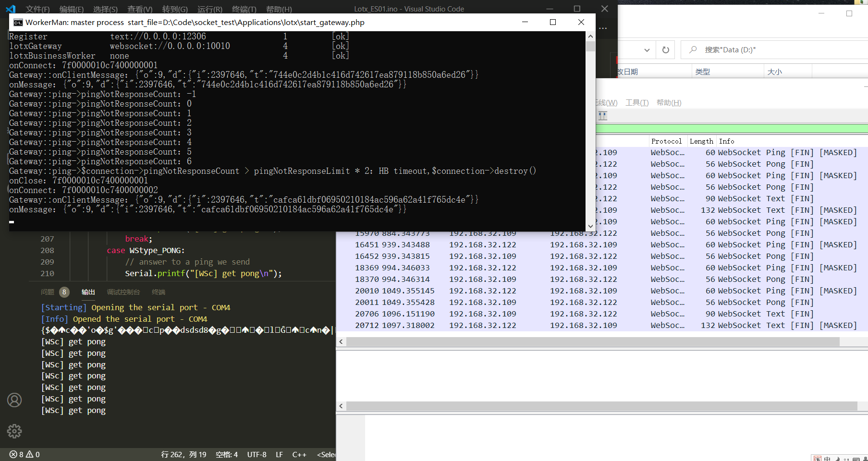
Task: Click the console scrollbar up arrow
Action: click(x=590, y=36)
